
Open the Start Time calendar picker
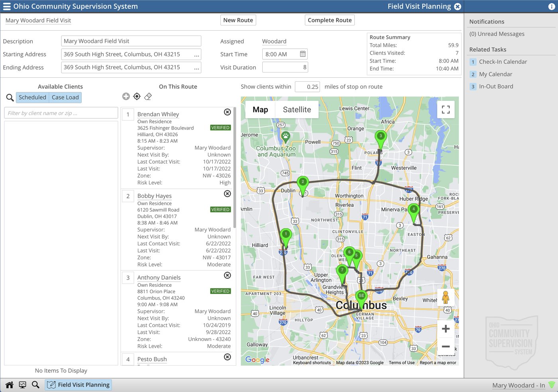302,54
